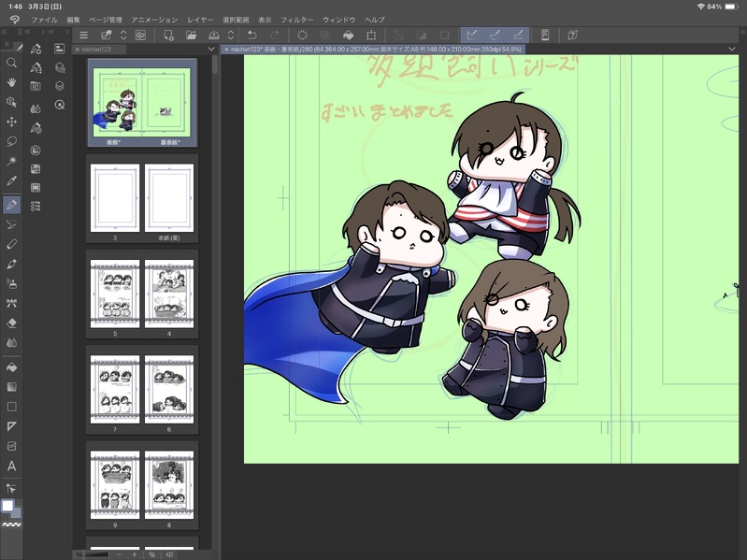Select the Fill bucket tool
747x560 pixels.
pos(11,367)
